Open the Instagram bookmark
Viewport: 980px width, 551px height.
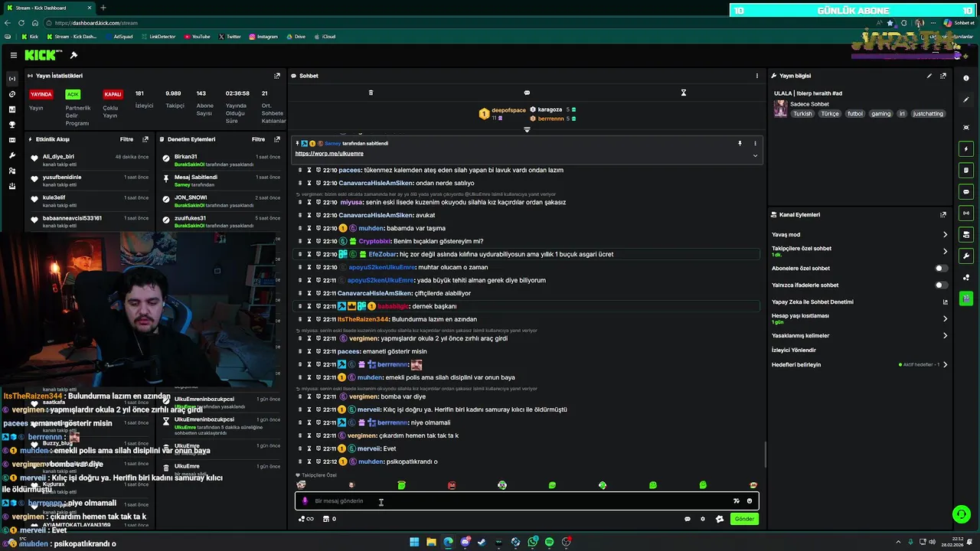click(x=263, y=37)
